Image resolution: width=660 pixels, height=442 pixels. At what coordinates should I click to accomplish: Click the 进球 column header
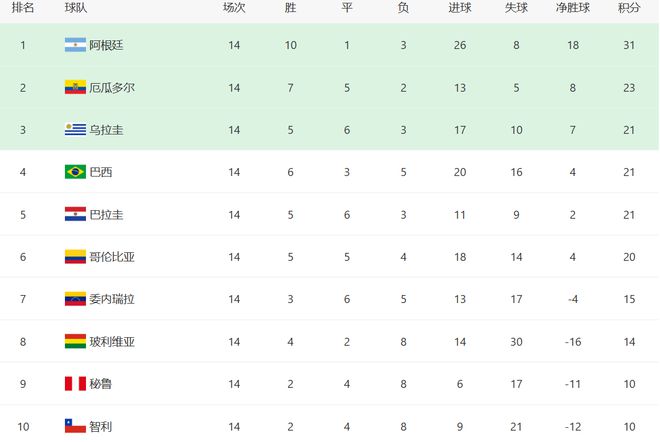(460, 8)
